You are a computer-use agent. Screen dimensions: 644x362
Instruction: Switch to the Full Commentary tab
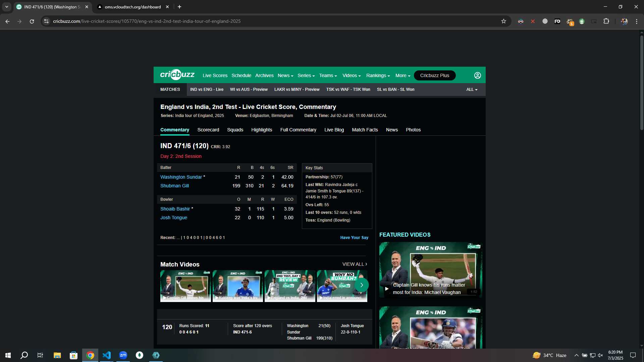pyautogui.click(x=298, y=130)
